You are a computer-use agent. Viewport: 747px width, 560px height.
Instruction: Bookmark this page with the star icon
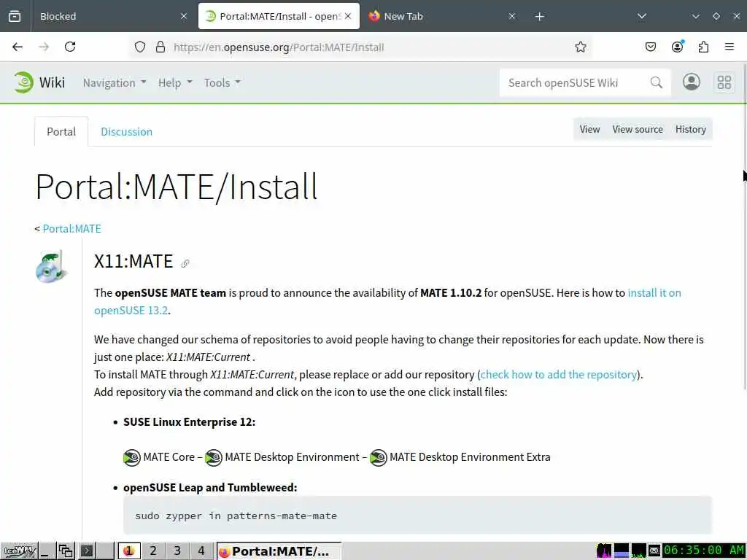click(x=580, y=47)
